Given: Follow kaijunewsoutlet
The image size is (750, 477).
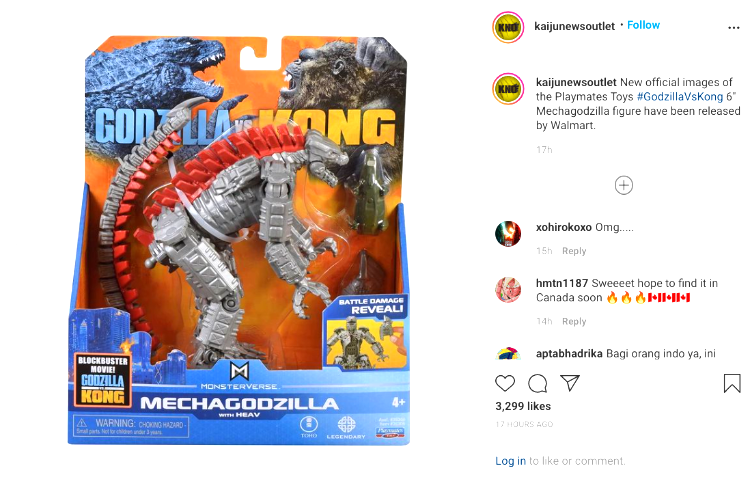Looking at the screenshot, I should point(643,25).
